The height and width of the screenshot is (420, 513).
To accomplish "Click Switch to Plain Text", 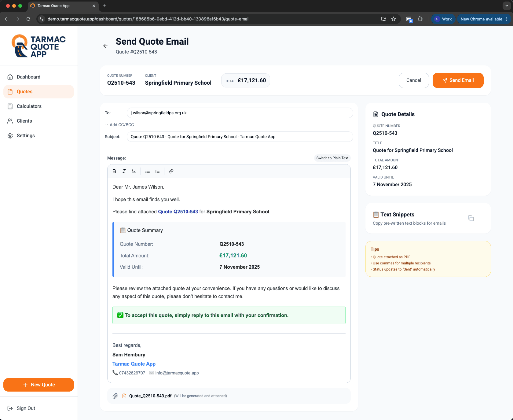I will [x=332, y=158].
